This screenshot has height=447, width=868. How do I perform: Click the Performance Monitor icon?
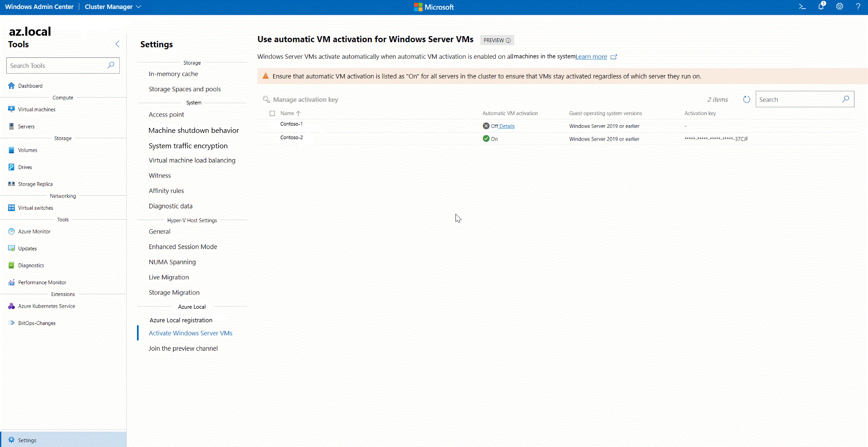coord(11,282)
